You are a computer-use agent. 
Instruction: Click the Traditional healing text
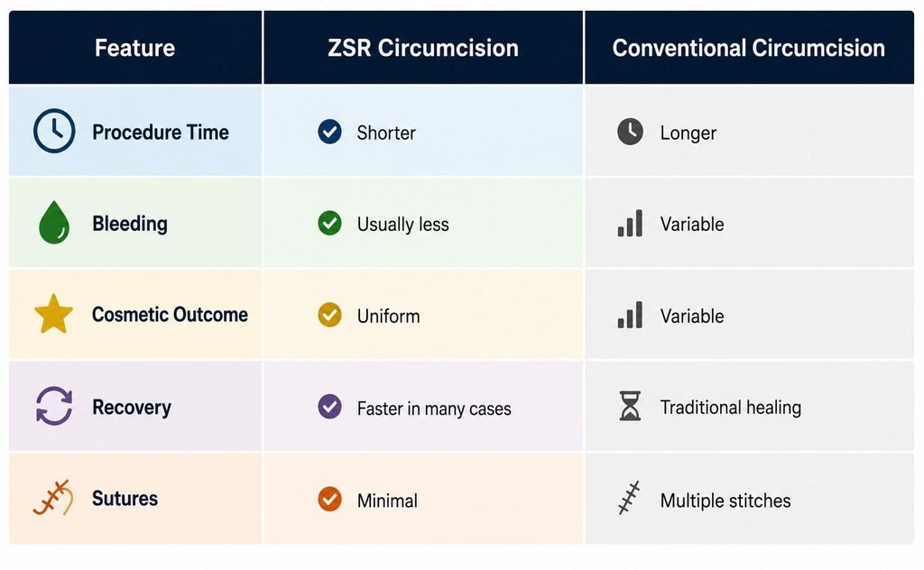coord(730,408)
